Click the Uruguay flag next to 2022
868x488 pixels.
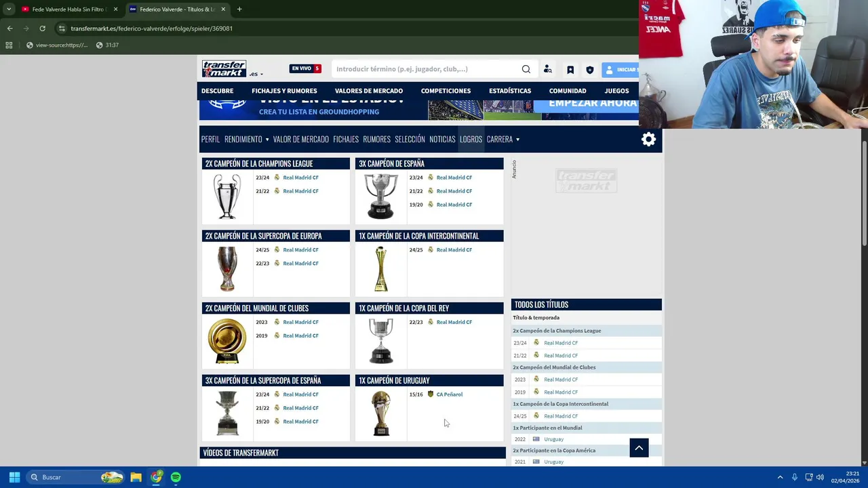pos(536,439)
